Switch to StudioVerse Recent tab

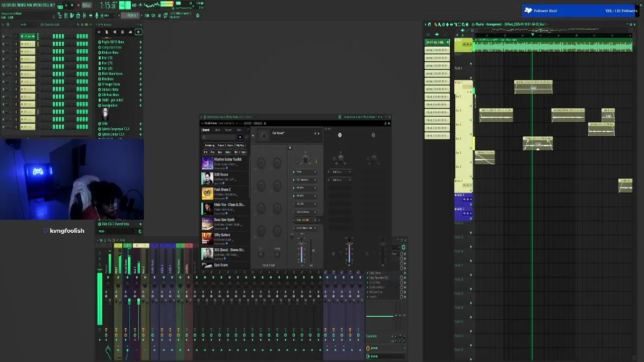click(x=228, y=130)
